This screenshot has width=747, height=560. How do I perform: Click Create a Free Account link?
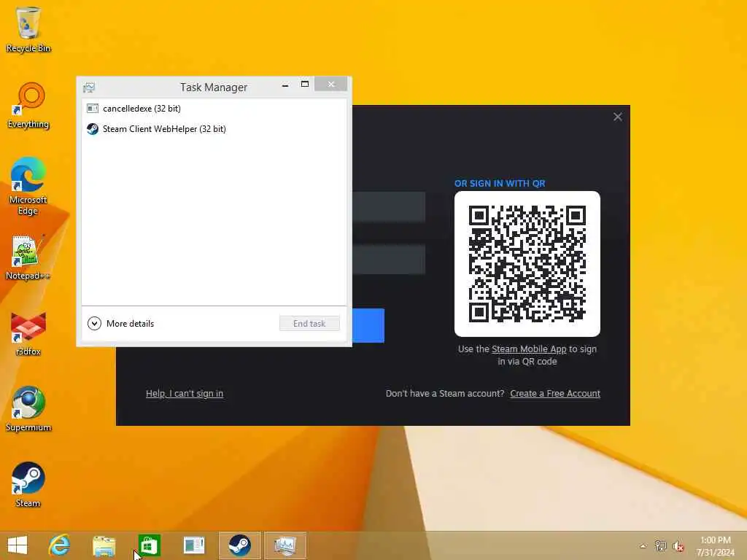[x=555, y=394]
